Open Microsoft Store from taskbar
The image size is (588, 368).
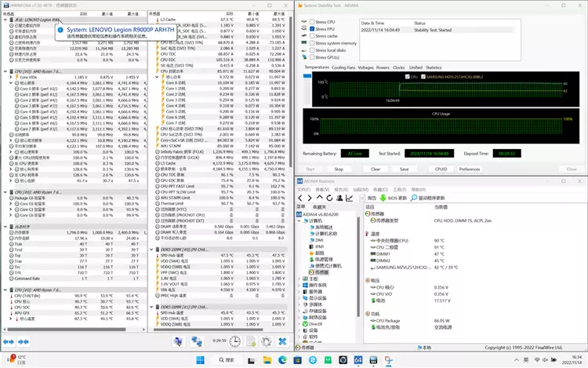coord(297,360)
